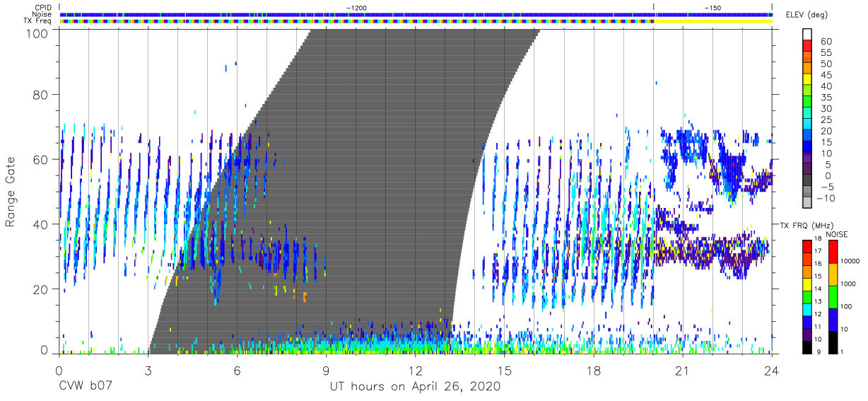Click the '6' tick on UT hours axis
Screen dimensions: 868x401
237,371
